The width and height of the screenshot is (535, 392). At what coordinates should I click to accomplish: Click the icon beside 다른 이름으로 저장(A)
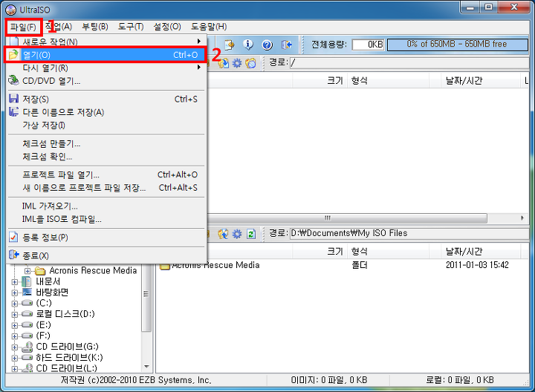13,111
